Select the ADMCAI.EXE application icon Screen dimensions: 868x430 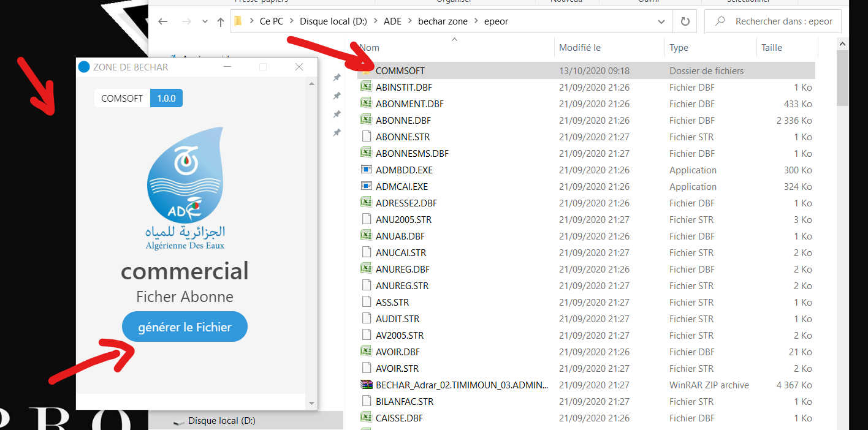(365, 186)
